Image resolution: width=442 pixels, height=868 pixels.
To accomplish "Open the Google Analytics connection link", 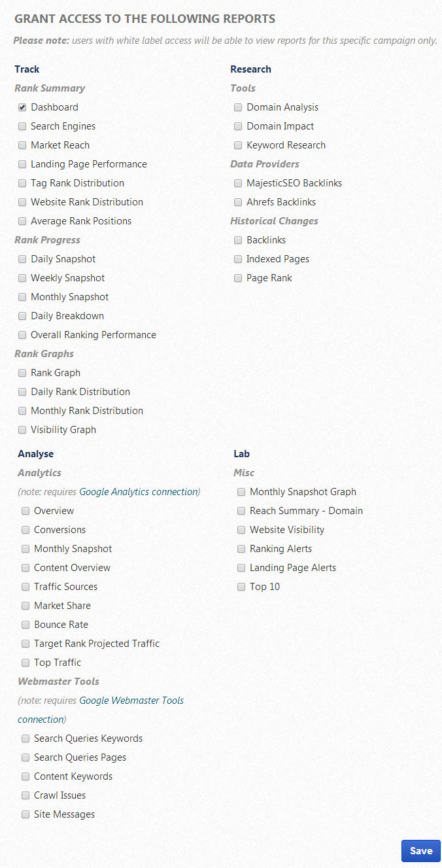I will pyautogui.click(x=138, y=492).
